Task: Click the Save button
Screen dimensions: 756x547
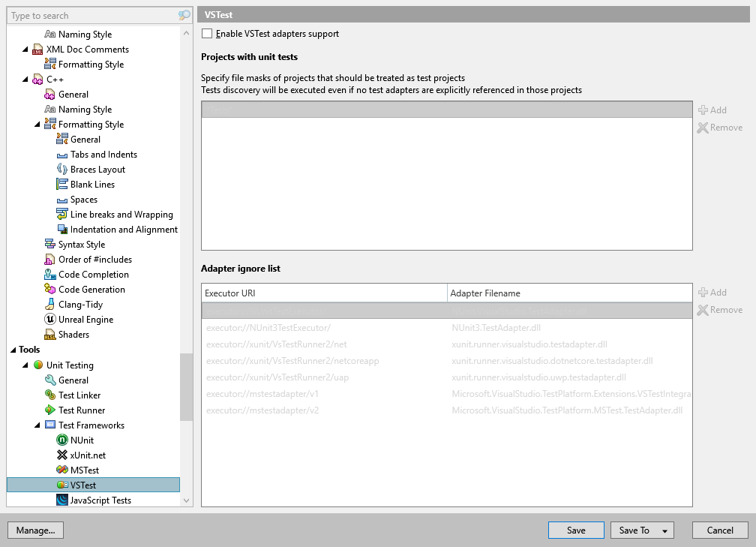Action: [576, 530]
